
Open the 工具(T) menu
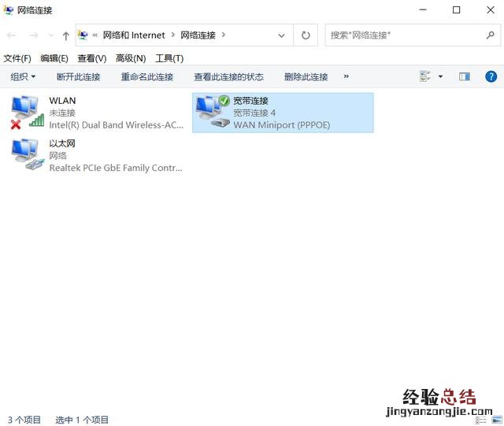169,58
